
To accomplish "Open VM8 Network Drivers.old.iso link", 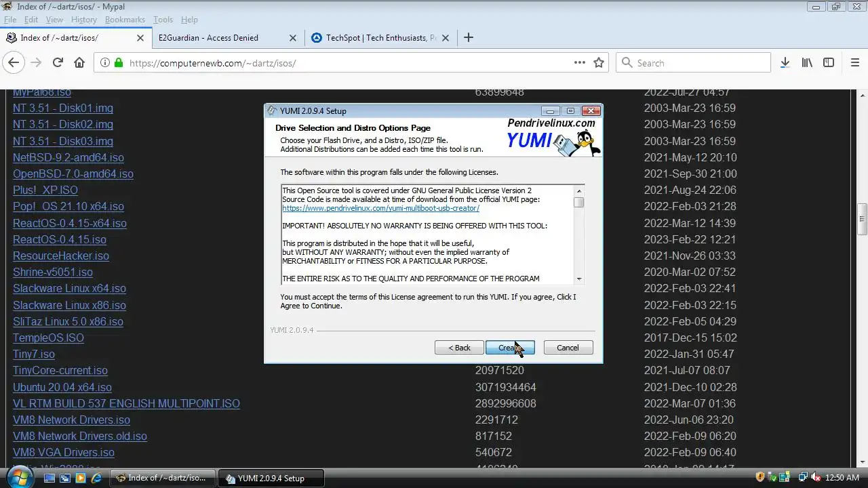I will tap(80, 436).
